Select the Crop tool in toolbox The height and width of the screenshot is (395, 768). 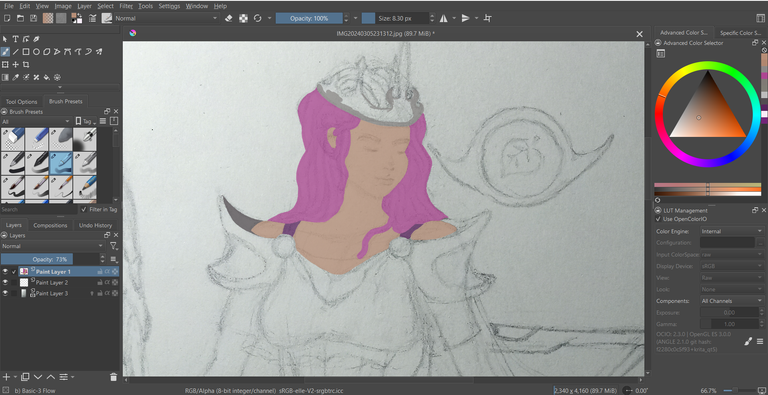click(26, 64)
